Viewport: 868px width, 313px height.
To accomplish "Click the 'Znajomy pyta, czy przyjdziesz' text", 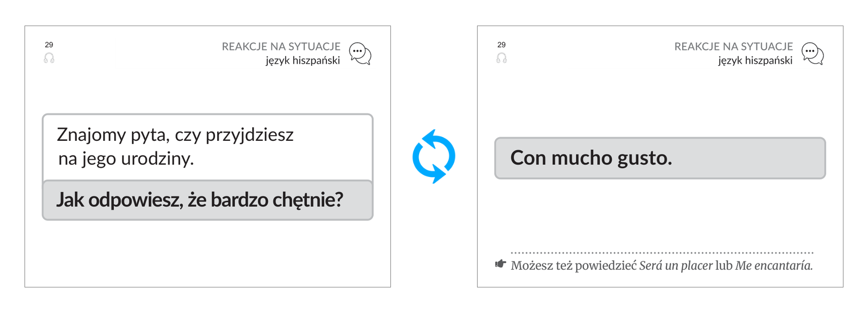I will pyautogui.click(x=175, y=135).
